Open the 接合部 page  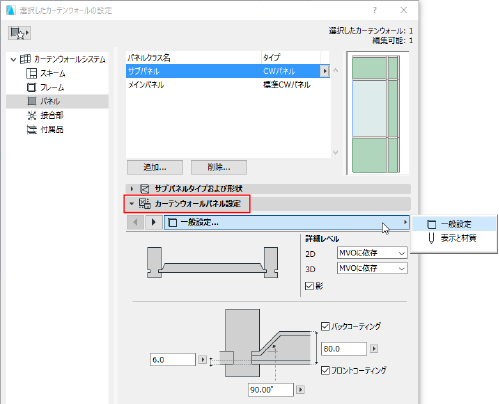point(52,115)
